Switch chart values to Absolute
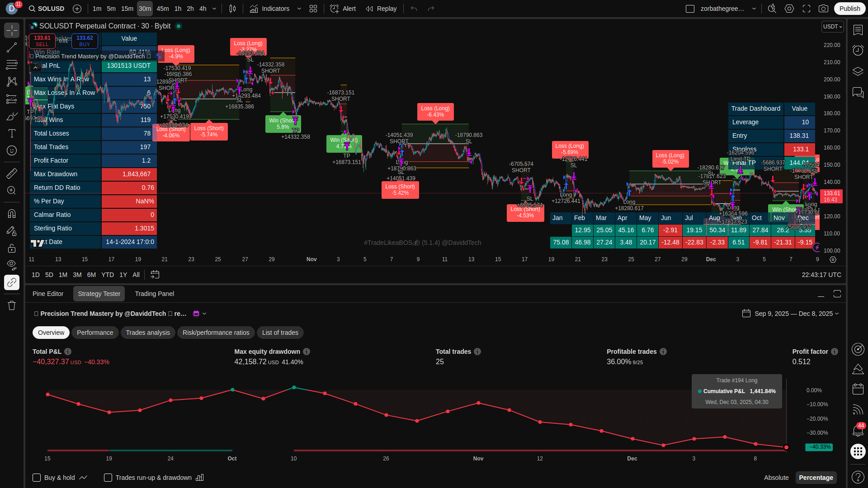 tap(776, 478)
